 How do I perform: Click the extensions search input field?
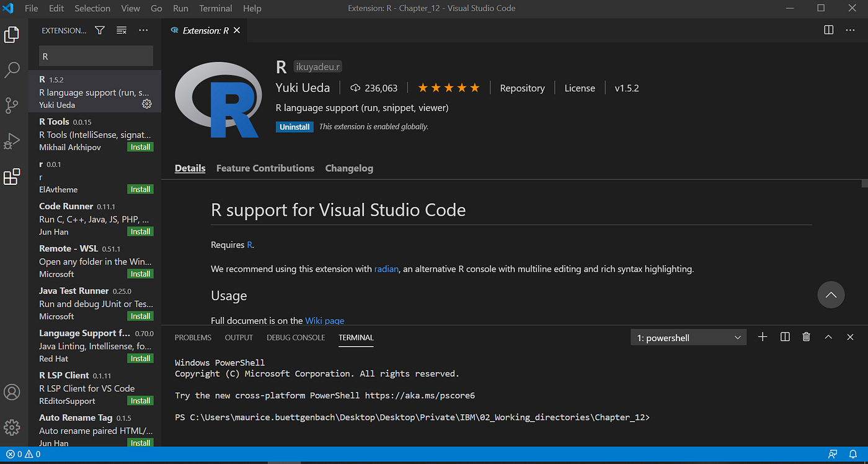[95, 56]
